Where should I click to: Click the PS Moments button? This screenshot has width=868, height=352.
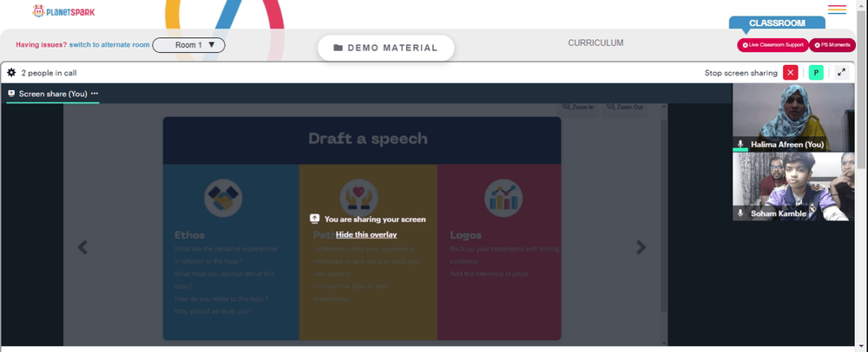click(832, 45)
